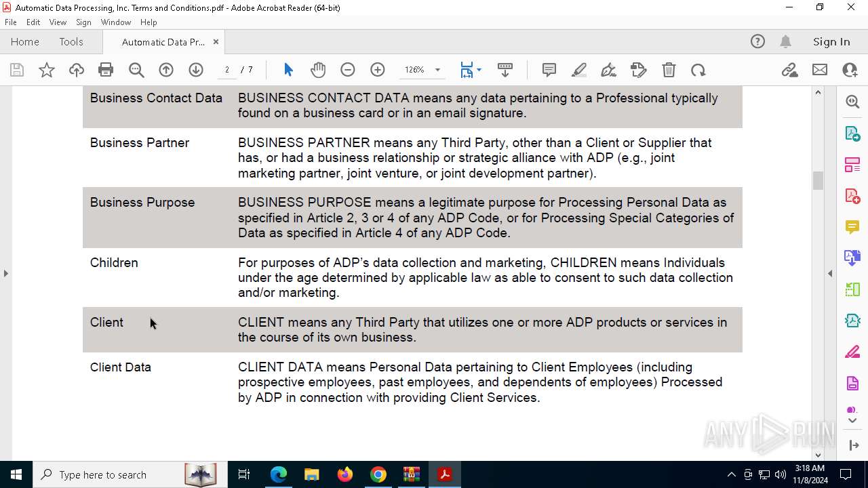Open the Window menu
868x488 pixels.
click(116, 22)
